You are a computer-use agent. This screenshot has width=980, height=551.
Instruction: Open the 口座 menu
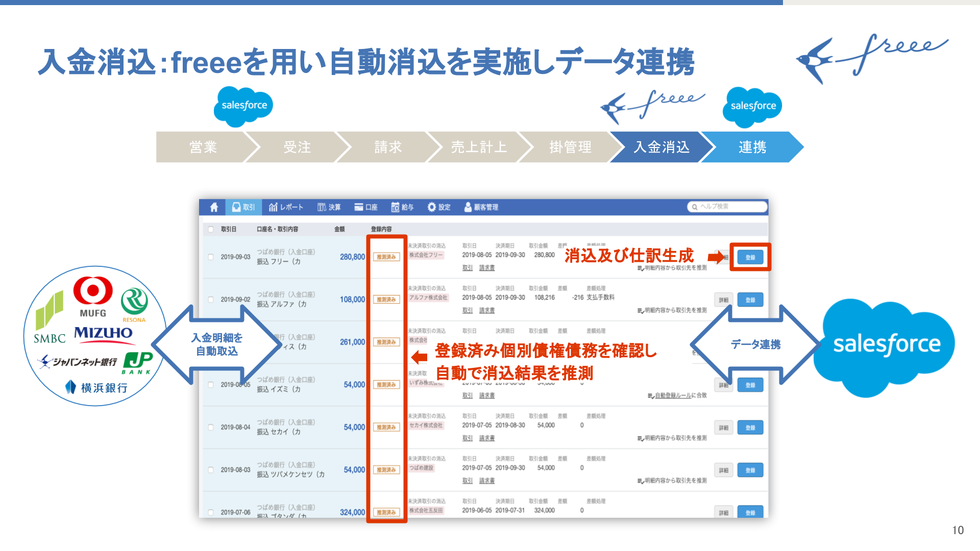[366, 207]
